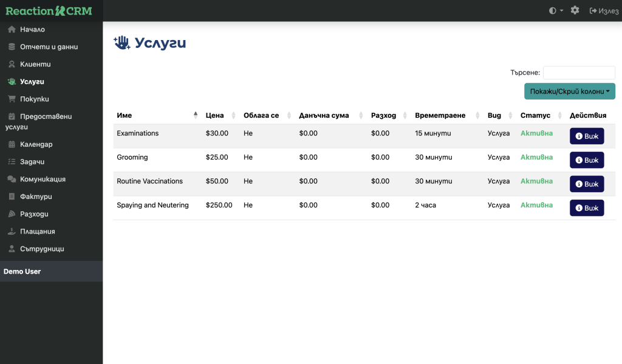The image size is (622, 364).
Task: Click the shopping cart icon beside Покупки
Action: (x=12, y=99)
